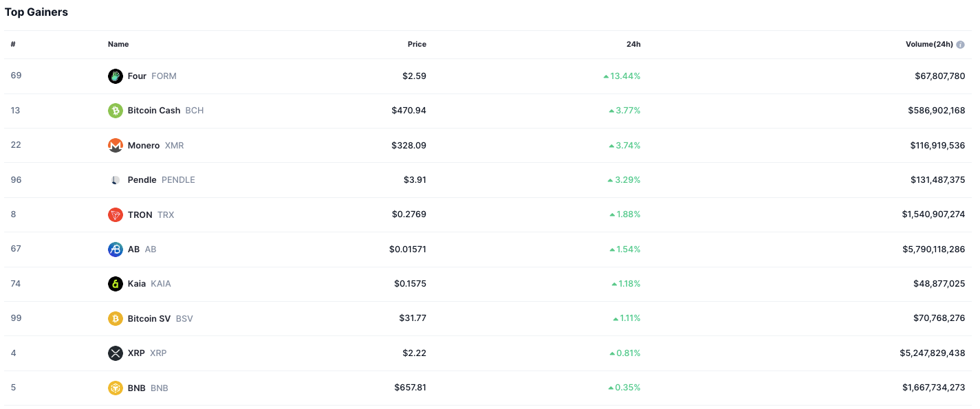Click the Pendle coin icon
The height and width of the screenshot is (409, 980).
click(x=116, y=180)
